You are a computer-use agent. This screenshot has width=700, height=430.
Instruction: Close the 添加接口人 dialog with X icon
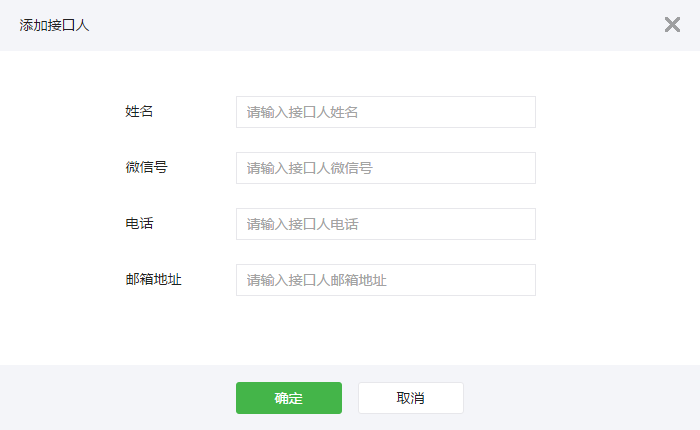(x=672, y=25)
